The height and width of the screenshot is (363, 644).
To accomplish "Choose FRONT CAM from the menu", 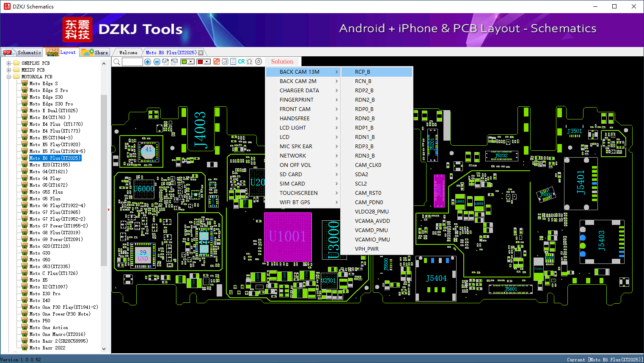I will pyautogui.click(x=303, y=109).
